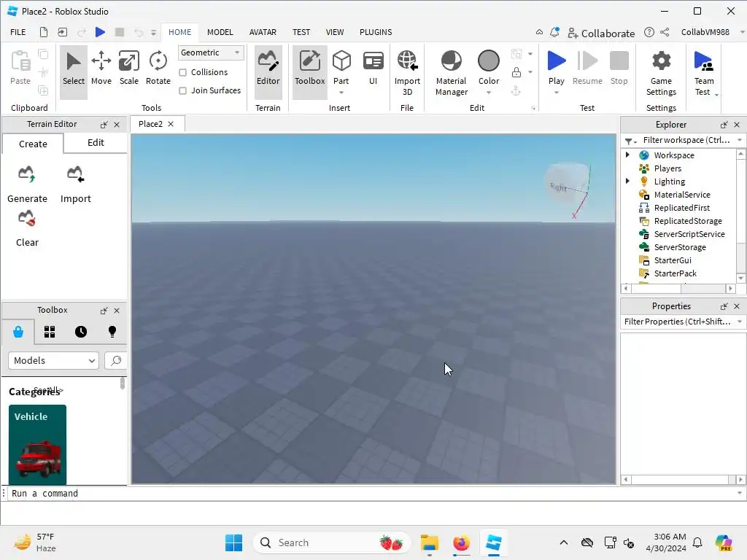Open the Windows Start menu

click(233, 542)
